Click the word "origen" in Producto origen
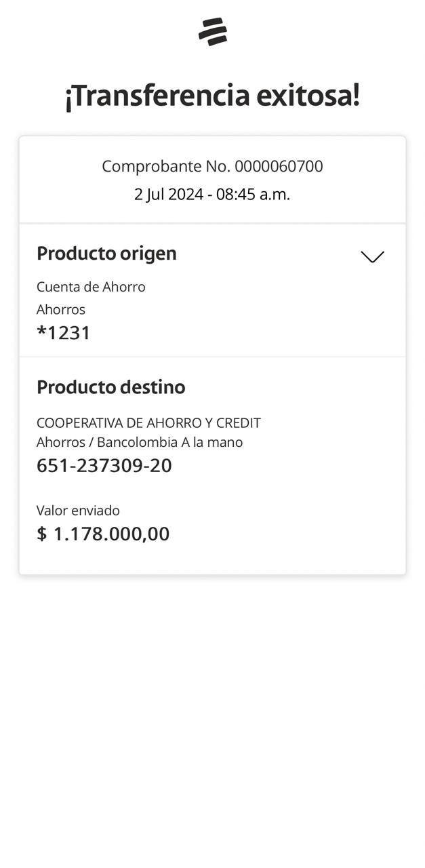Screen dimensions: 425x868 (x=148, y=253)
